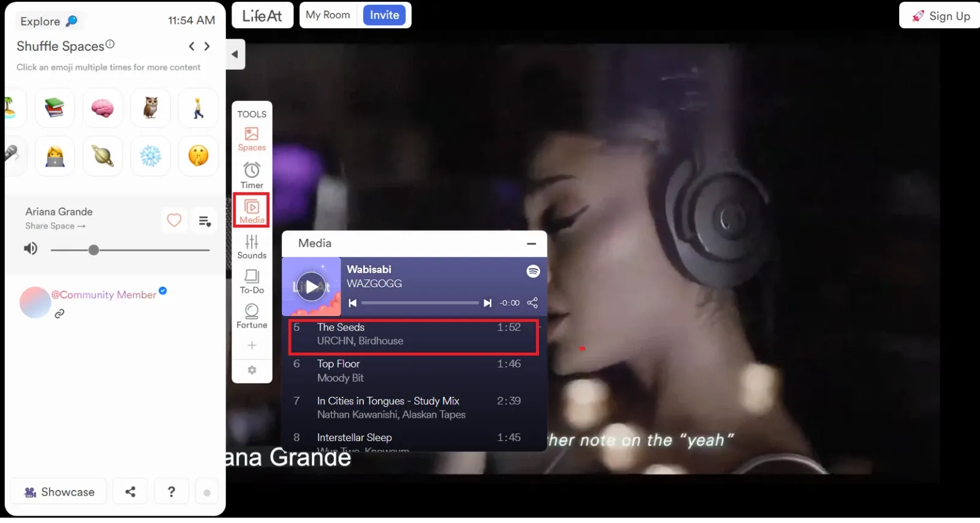The image size is (980, 523).
Task: Select the snowflake emoji space
Action: (150, 156)
